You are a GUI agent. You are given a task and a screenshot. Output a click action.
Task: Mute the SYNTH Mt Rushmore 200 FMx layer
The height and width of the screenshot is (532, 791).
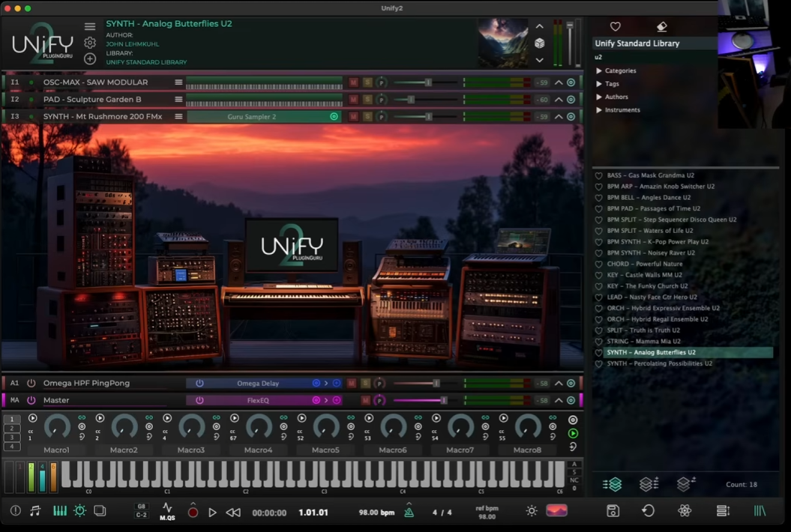click(x=353, y=117)
